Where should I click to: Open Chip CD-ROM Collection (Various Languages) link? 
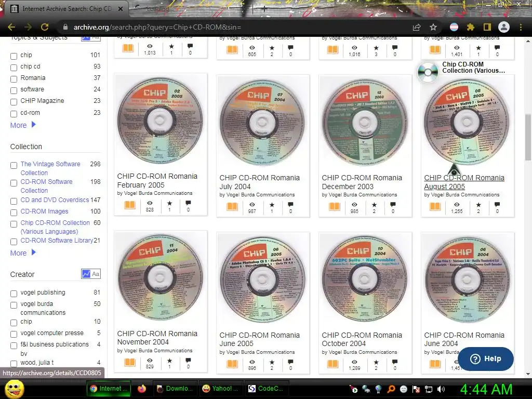(x=55, y=227)
